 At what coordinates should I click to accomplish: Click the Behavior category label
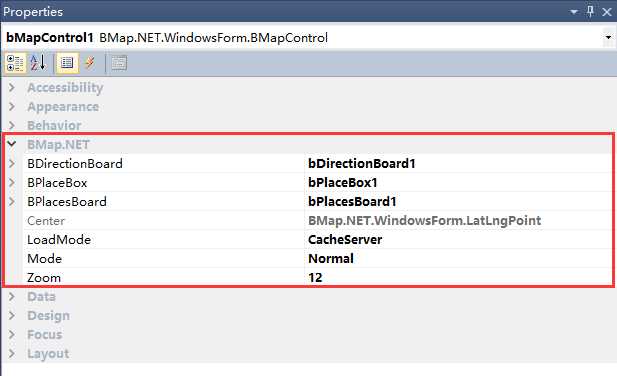click(x=54, y=125)
